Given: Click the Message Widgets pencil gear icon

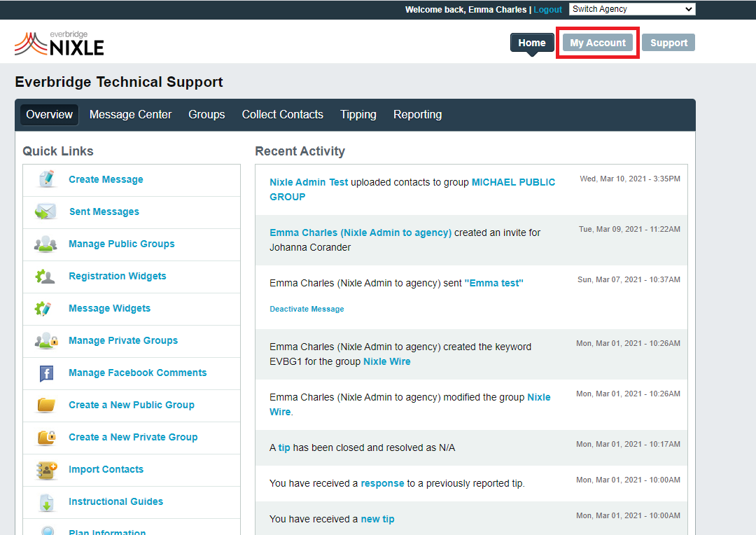Looking at the screenshot, I should 43,308.
